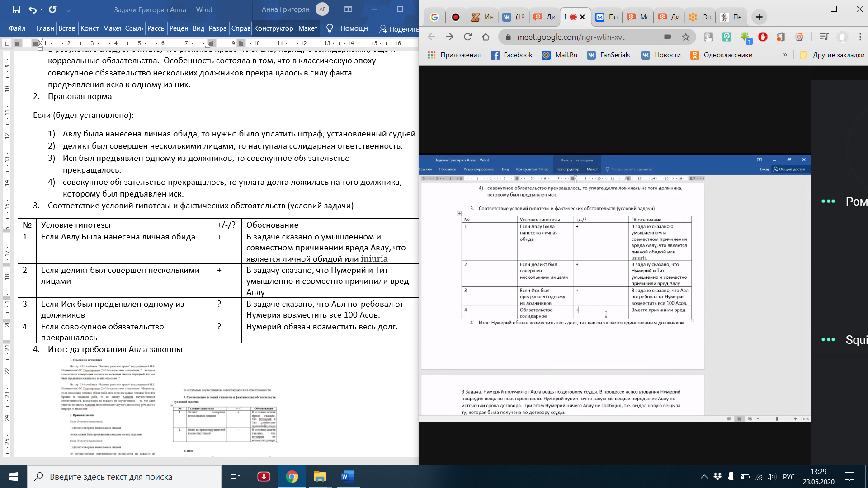Image resolution: width=868 pixels, height=488 pixels.
Task: Click the lightbulb Помощник search icon
Action: [x=330, y=28]
